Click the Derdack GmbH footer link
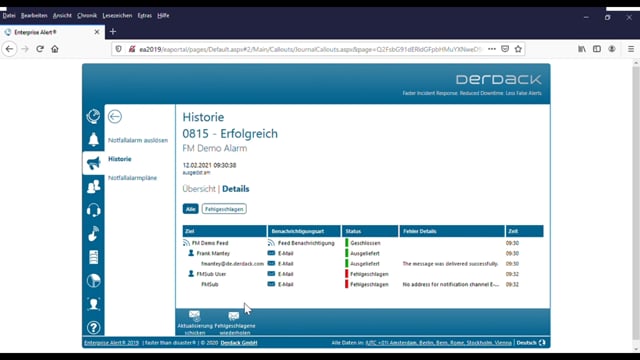Image resolution: width=640 pixels, height=360 pixels. click(x=239, y=343)
